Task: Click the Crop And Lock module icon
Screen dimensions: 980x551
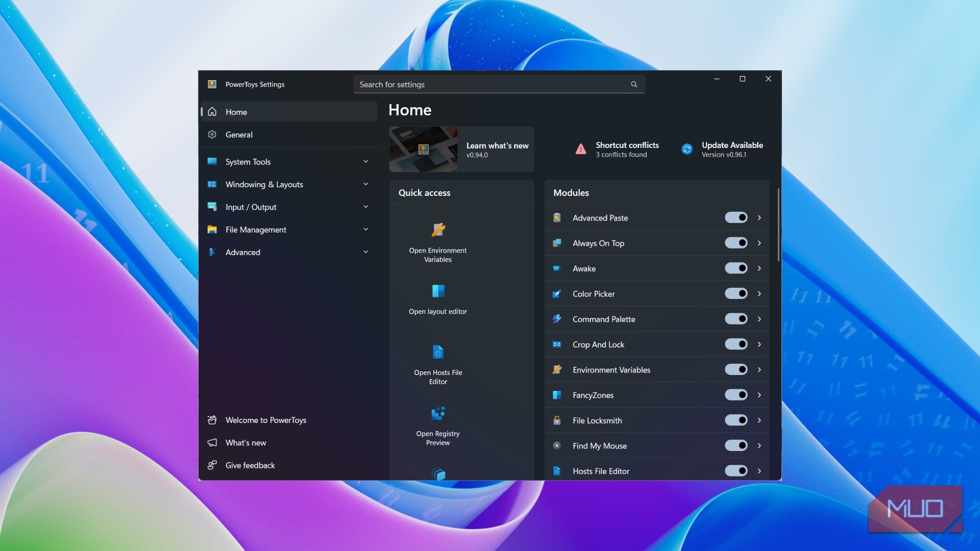Action: pos(557,344)
